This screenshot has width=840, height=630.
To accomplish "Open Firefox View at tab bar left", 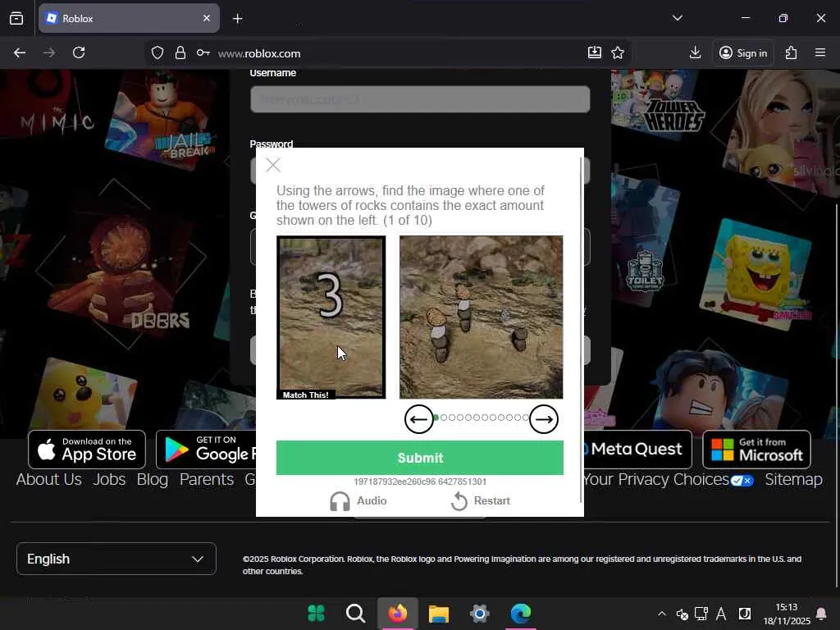I will tap(16, 18).
